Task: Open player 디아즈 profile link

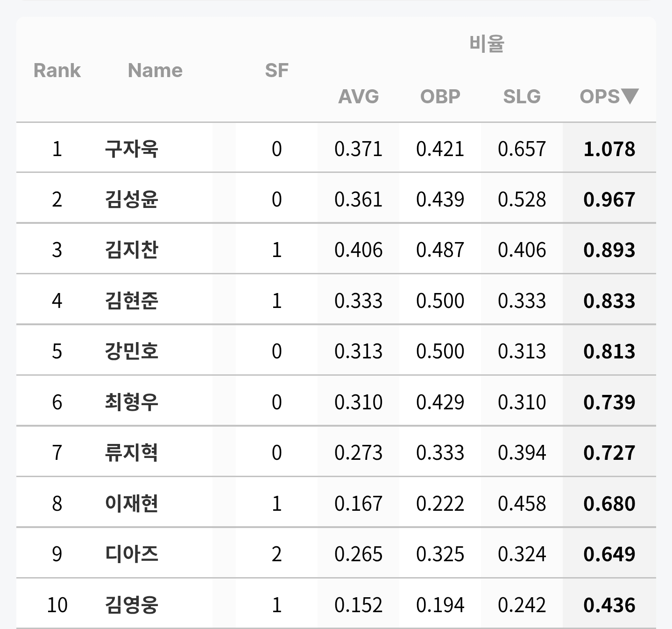Action: pos(132,554)
